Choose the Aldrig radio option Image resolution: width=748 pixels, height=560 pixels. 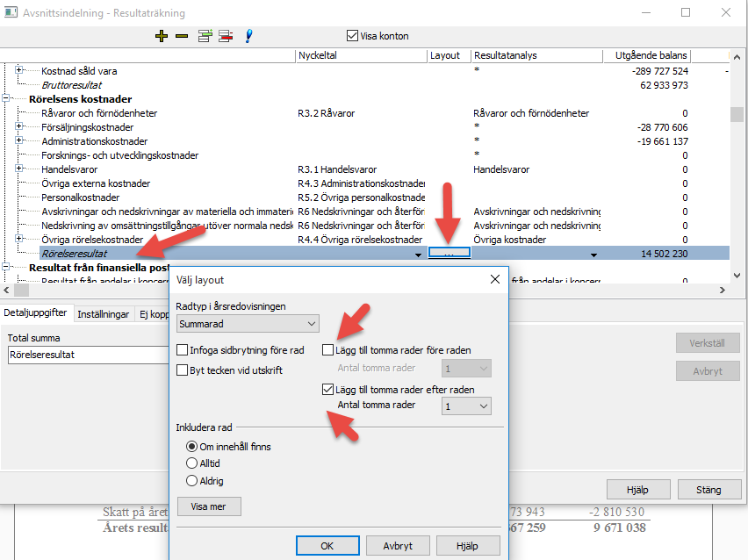tap(191, 481)
